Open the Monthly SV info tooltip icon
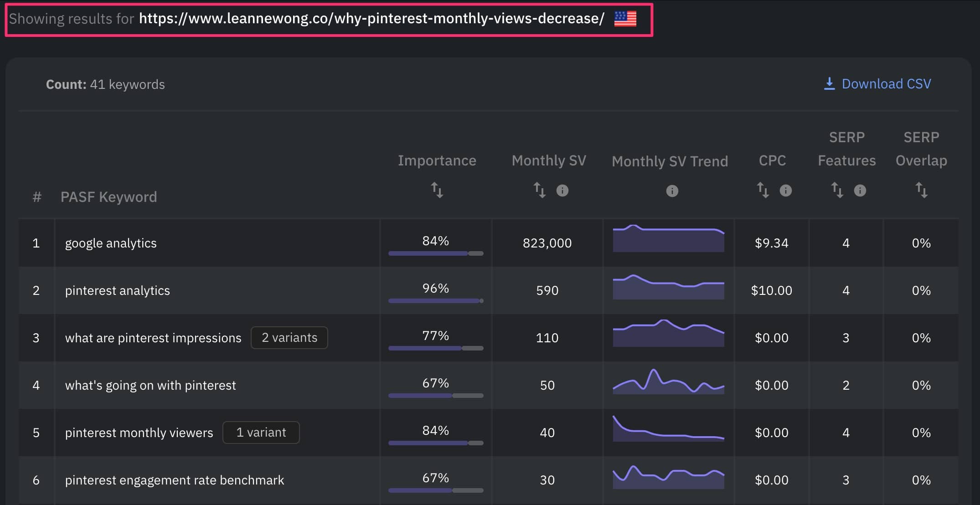This screenshot has height=505, width=980. click(562, 191)
